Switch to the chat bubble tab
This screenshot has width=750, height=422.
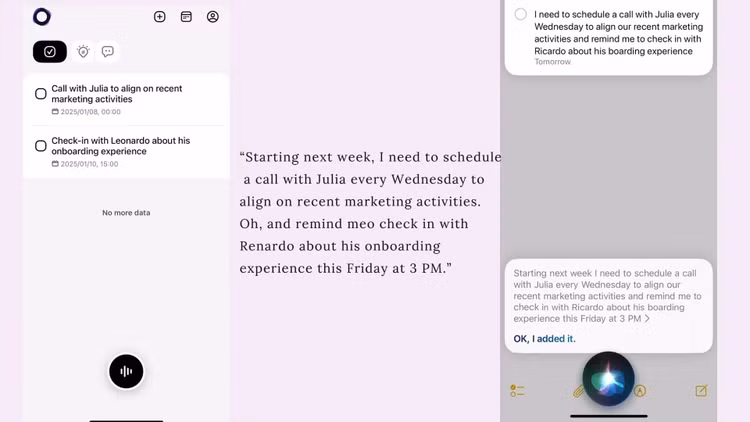108,52
